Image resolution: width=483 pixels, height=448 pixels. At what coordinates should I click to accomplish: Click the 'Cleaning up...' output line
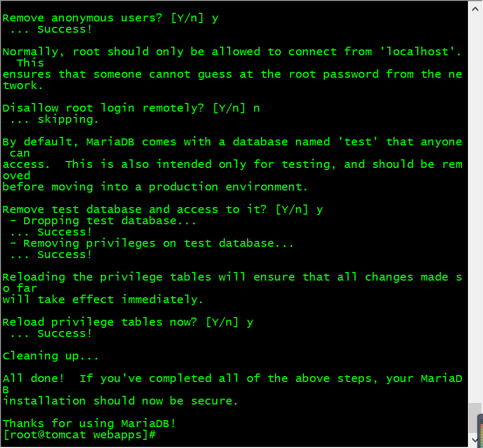click(x=50, y=356)
